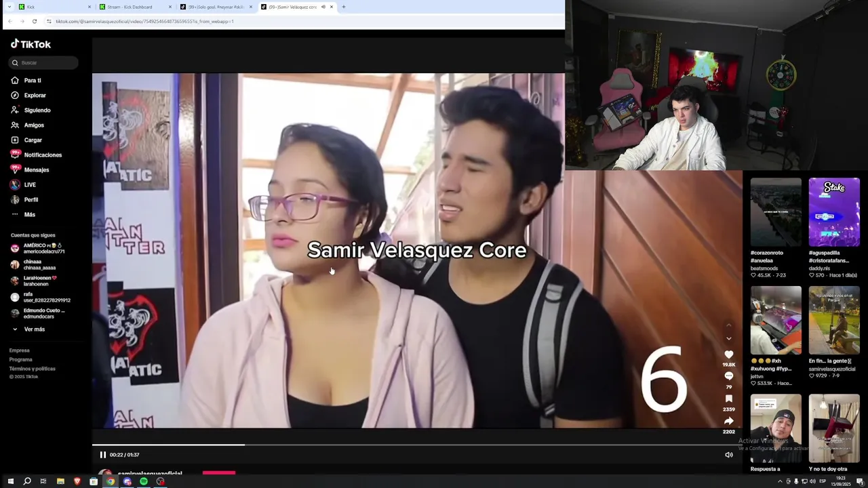Open LaraHoenen followed account

coord(34,281)
